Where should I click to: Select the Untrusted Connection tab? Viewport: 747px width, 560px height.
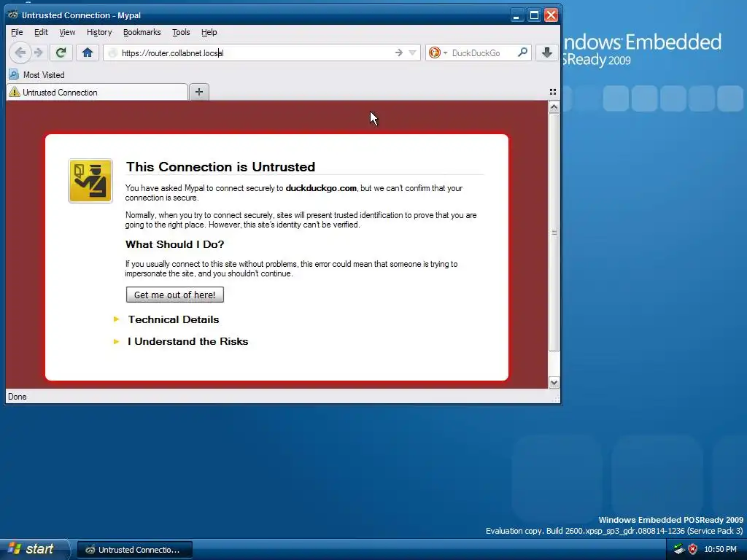tap(97, 93)
